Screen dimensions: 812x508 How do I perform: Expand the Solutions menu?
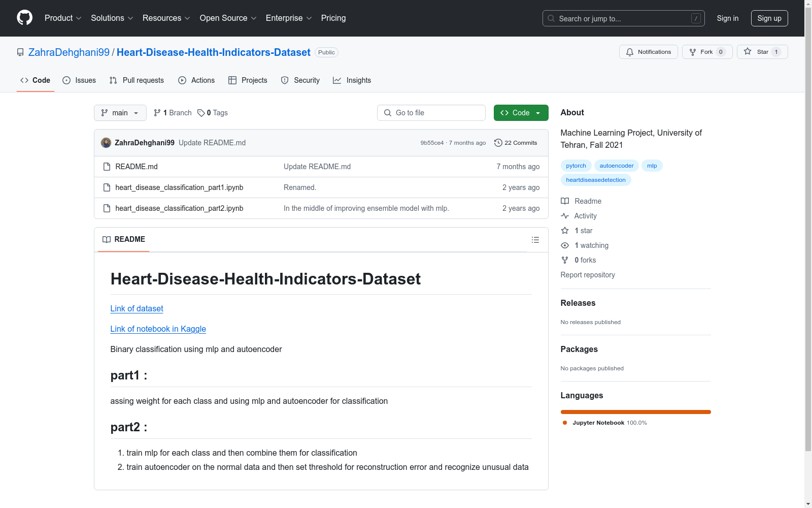(x=112, y=18)
